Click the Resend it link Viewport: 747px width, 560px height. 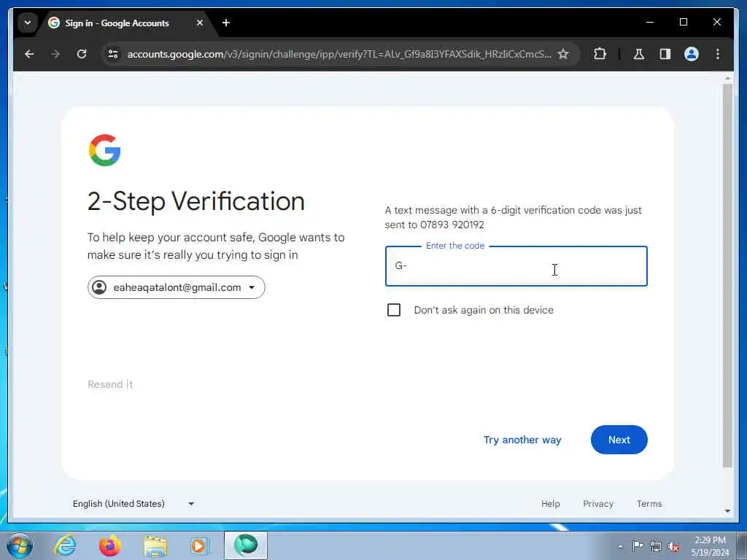110,384
